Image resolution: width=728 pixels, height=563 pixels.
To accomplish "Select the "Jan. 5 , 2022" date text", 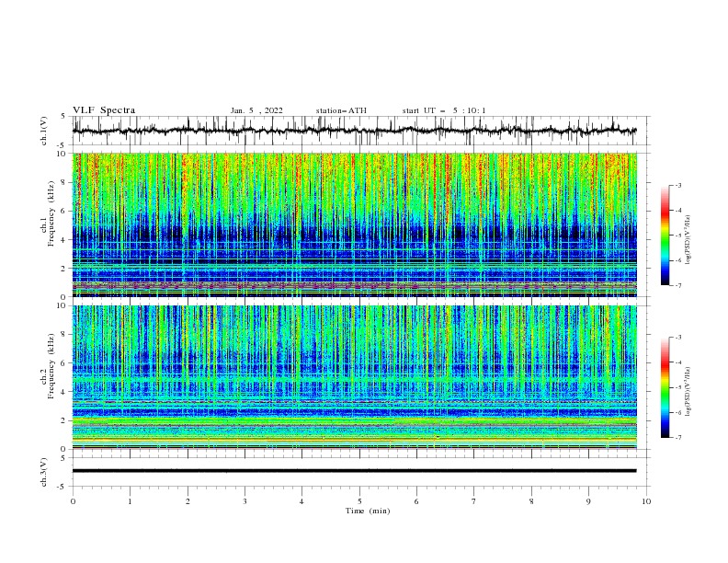I will click(x=256, y=110).
